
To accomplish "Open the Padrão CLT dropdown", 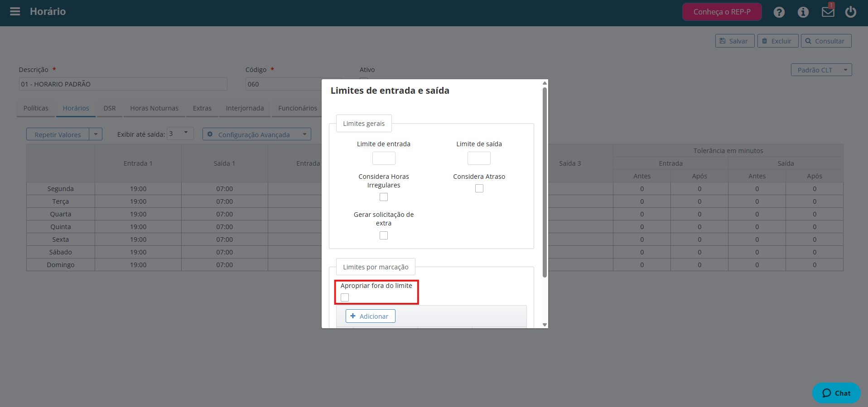I will point(821,70).
